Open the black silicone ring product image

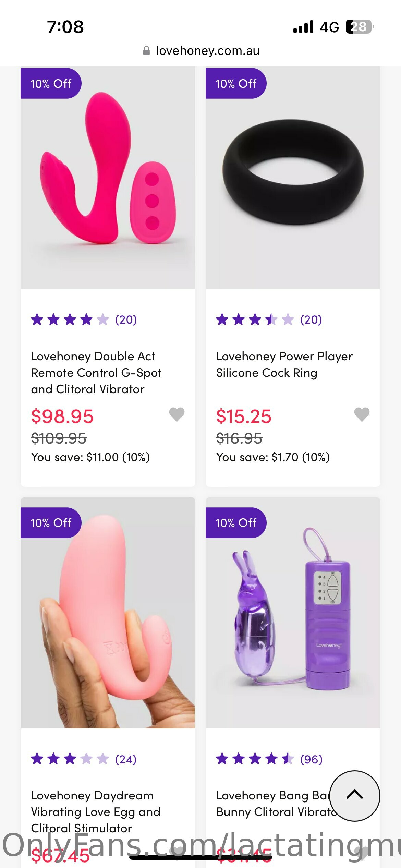click(x=293, y=178)
